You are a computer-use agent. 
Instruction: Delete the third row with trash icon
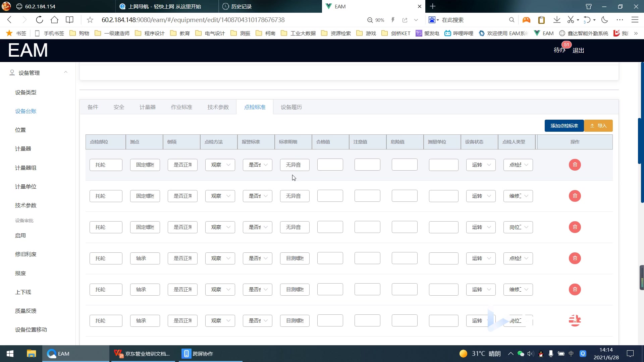coord(575,227)
